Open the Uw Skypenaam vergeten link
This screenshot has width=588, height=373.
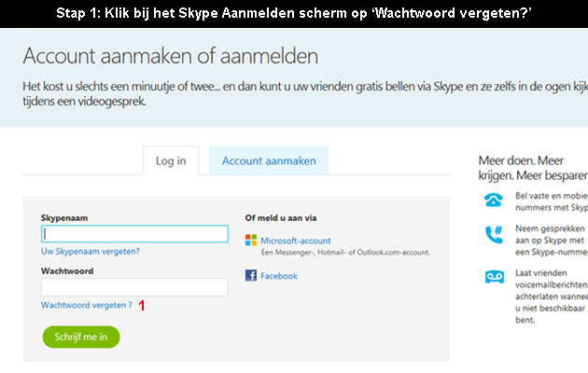click(x=90, y=251)
